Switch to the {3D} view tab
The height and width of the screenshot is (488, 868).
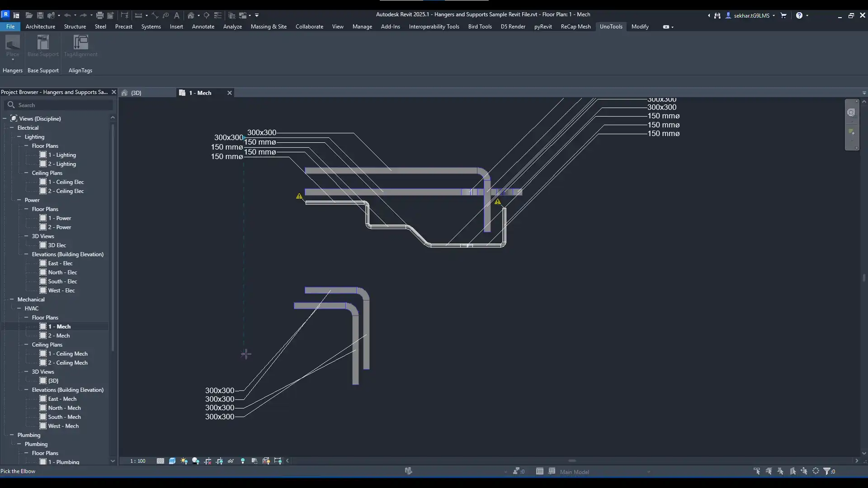(x=136, y=93)
